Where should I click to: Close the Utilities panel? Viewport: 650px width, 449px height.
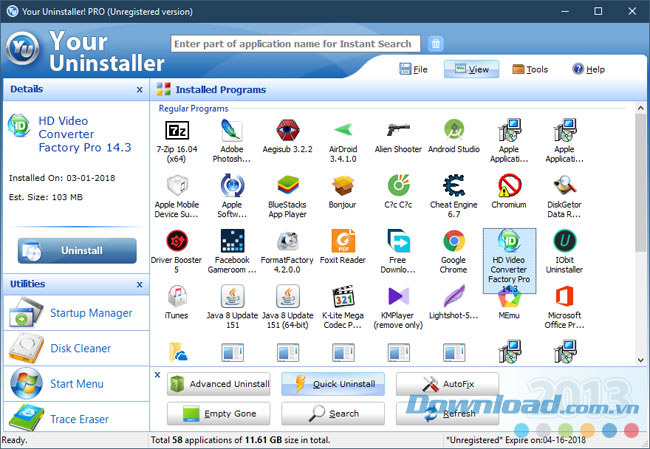pyautogui.click(x=140, y=284)
